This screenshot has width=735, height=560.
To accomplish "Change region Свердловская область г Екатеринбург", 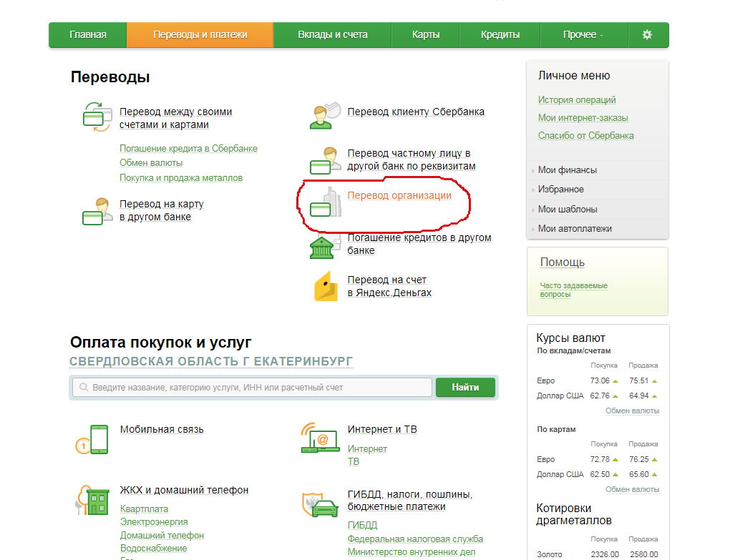I will (x=211, y=361).
